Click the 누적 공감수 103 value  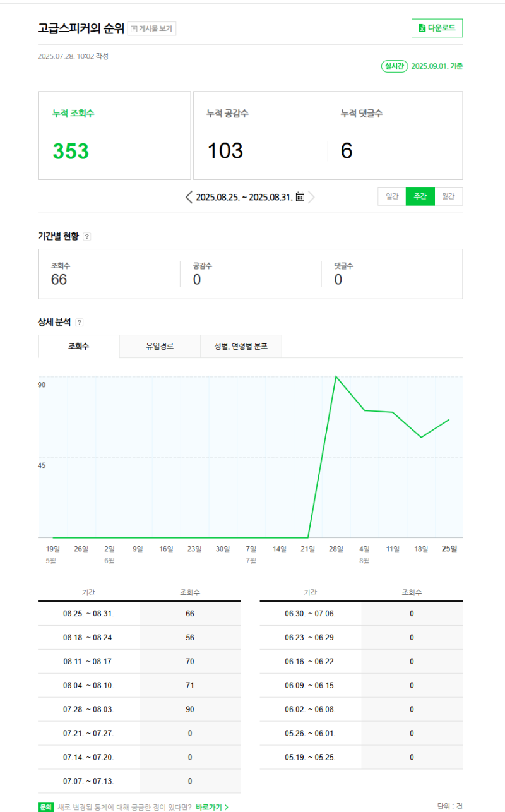coord(225,152)
